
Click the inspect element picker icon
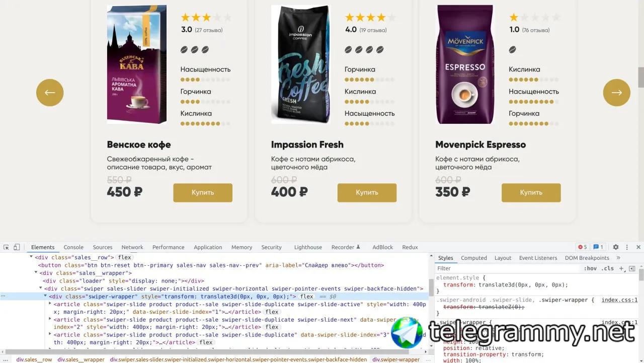tap(6, 247)
